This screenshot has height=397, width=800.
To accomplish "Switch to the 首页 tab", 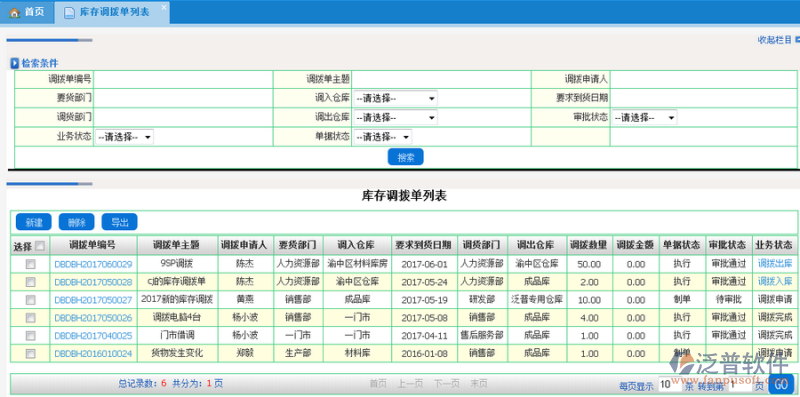I will pyautogui.click(x=27, y=12).
